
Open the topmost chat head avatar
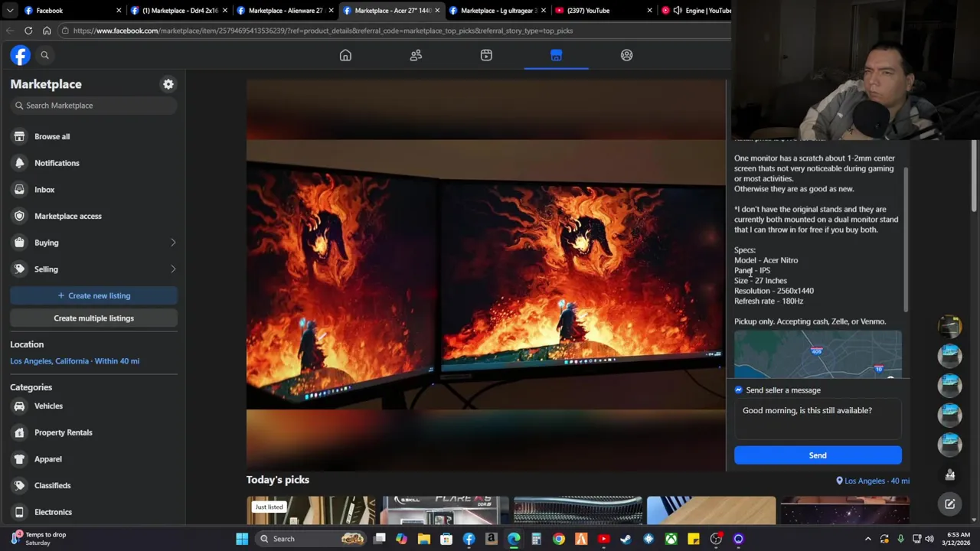click(x=949, y=326)
